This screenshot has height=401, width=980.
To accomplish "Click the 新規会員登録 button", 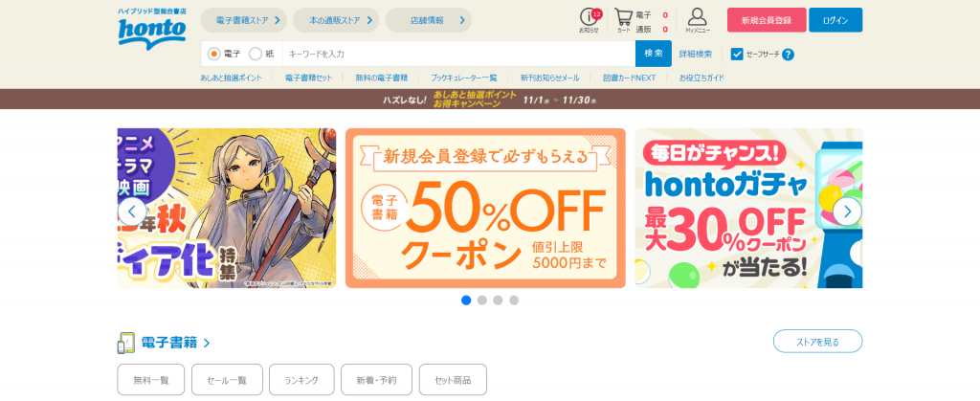I will 767,20.
